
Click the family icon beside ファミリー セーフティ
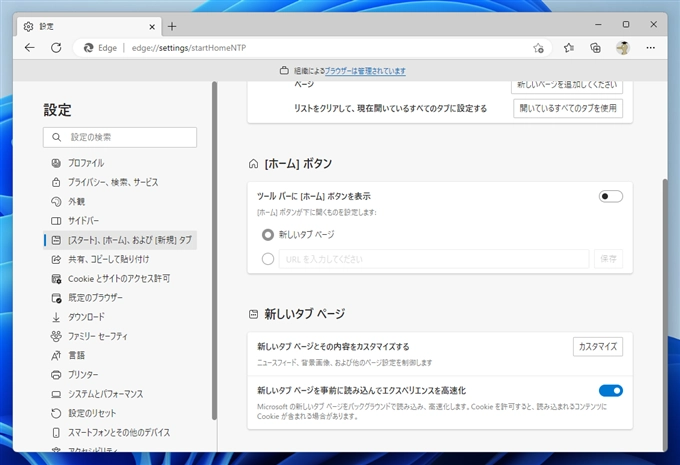[56, 336]
